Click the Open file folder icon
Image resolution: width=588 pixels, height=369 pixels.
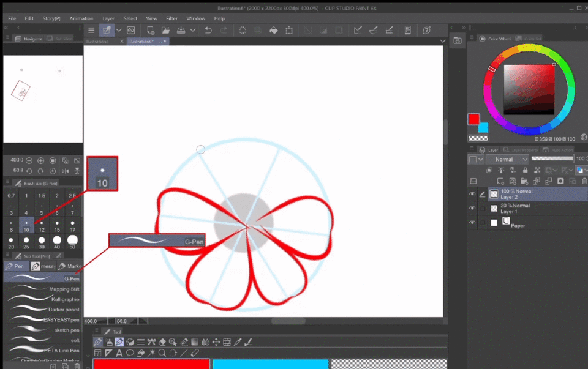(165, 30)
